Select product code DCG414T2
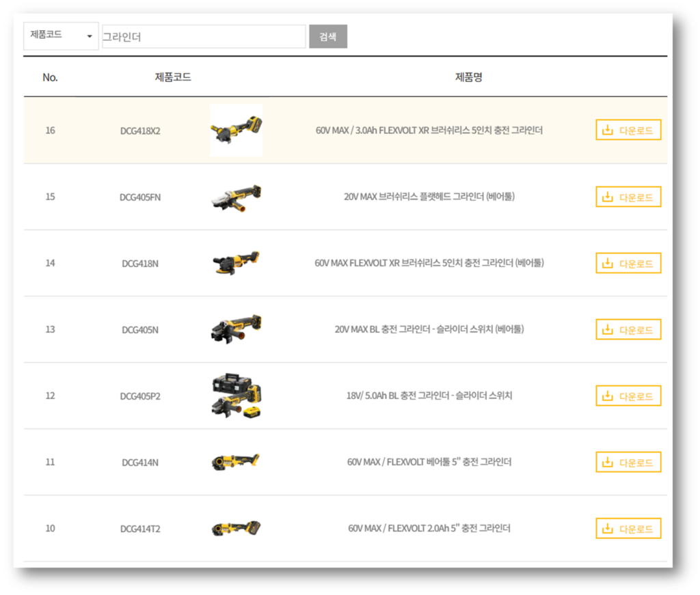 [x=140, y=529]
